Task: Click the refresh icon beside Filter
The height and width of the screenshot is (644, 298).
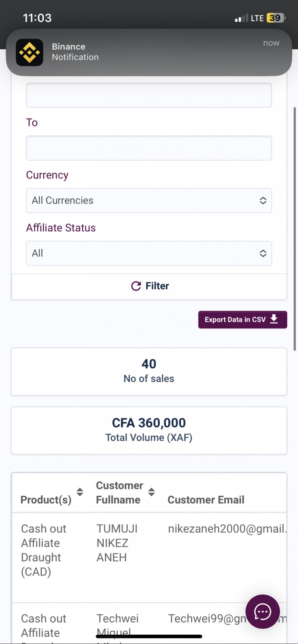Action: coord(136,286)
